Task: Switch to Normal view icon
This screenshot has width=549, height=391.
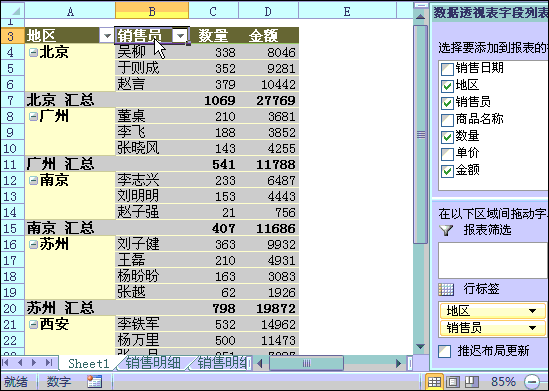Action: click(434, 382)
